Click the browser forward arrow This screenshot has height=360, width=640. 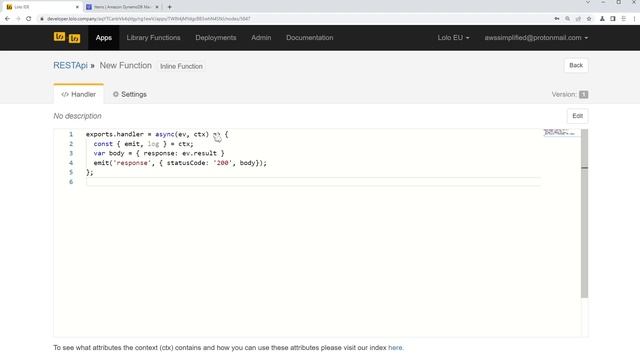pyautogui.click(x=18, y=19)
